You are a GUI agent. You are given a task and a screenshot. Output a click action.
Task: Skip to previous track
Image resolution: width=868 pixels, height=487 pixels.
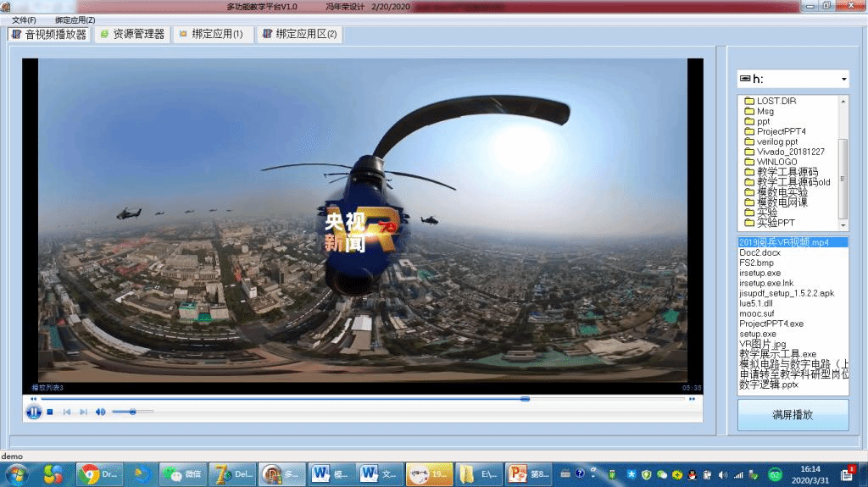[67, 412]
